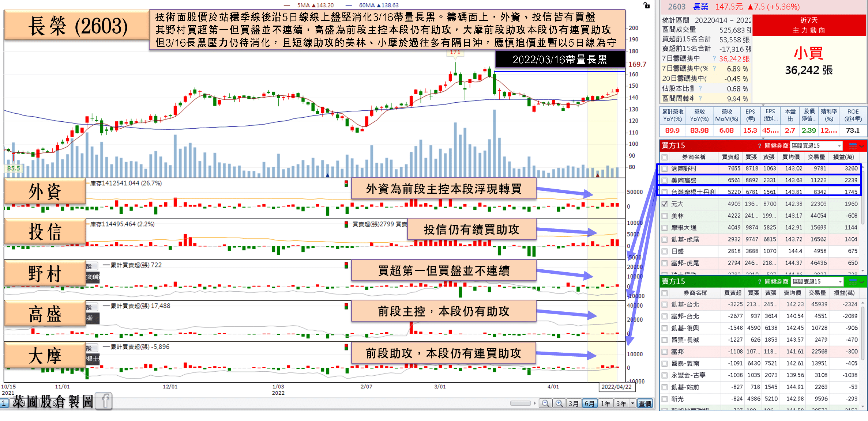Click the small right arrow beside the horizontal scrollbar
This screenshot has width=868, height=421.
[x=535, y=403]
